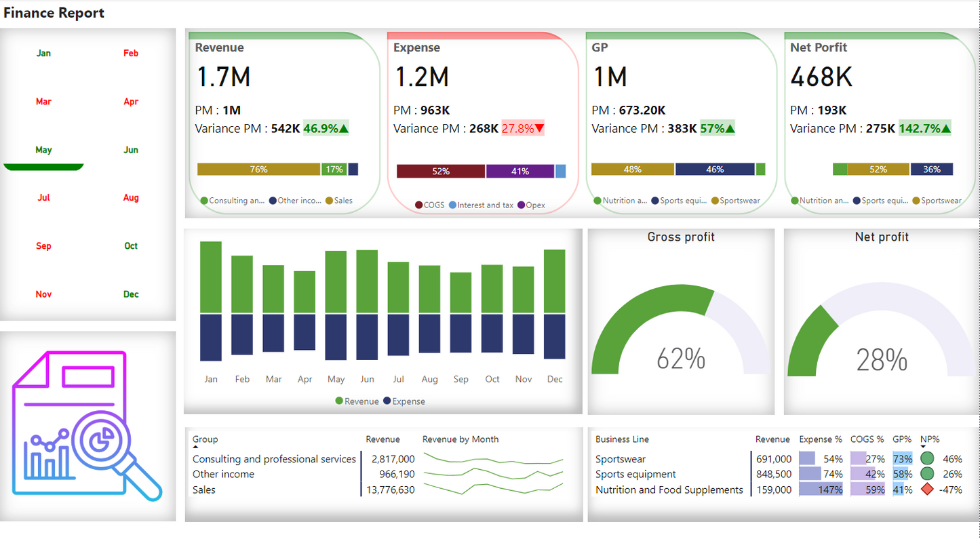Click the Expense % column header
The image size is (980, 539).
coord(820,439)
